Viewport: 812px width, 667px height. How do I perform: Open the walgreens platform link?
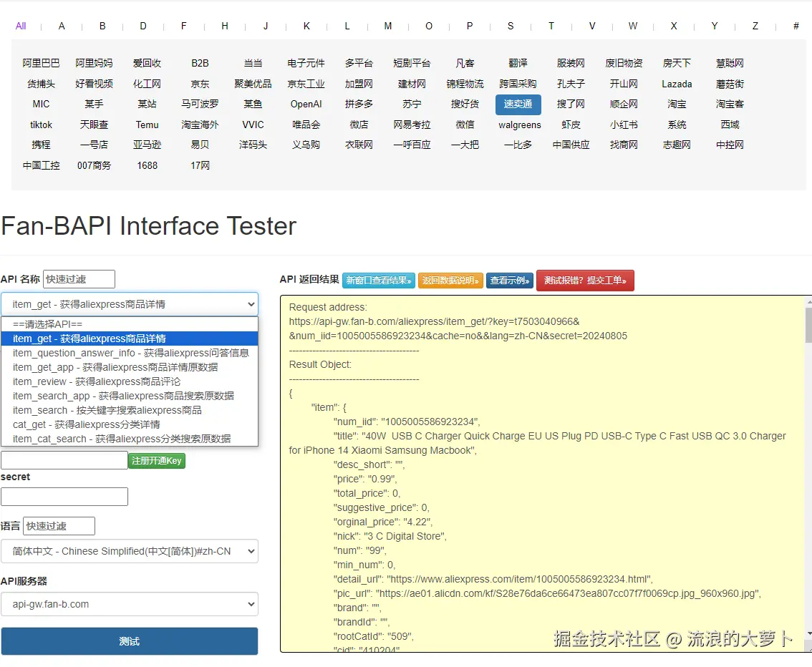point(519,125)
